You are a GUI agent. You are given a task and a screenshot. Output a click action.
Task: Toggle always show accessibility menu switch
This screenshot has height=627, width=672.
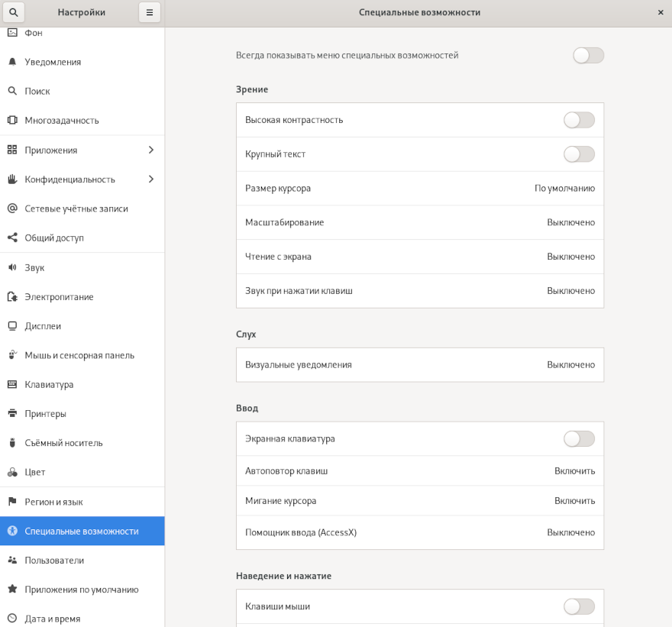[588, 55]
